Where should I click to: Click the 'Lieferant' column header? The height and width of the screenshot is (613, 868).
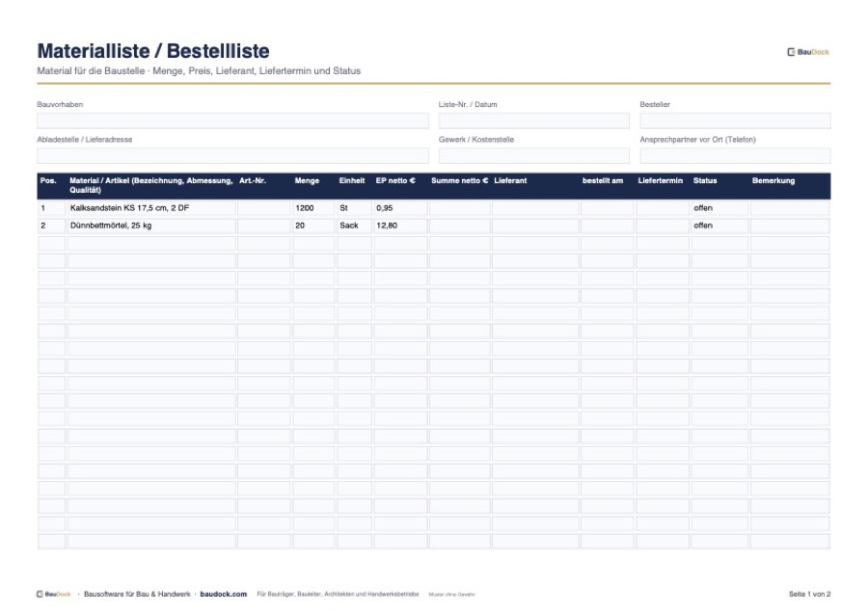510,181
